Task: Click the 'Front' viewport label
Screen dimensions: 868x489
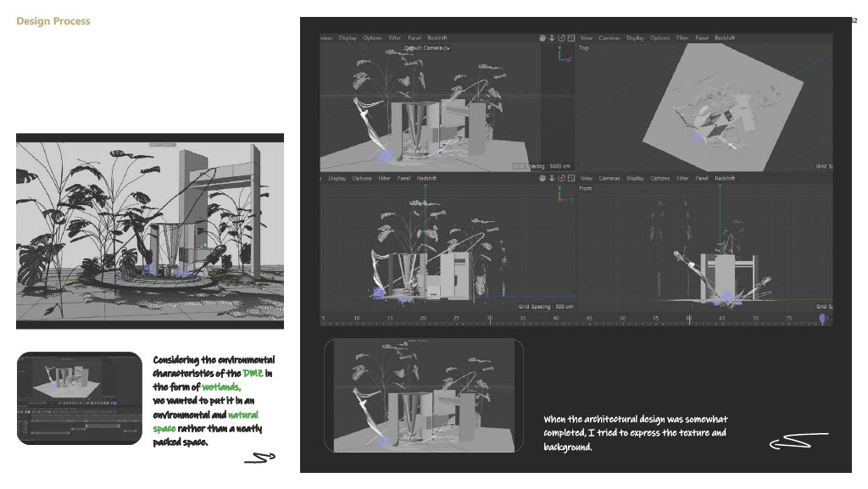Action: coord(586,189)
